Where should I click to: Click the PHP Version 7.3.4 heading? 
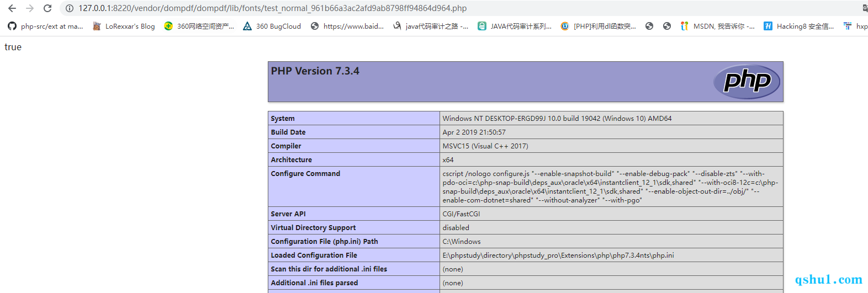(315, 71)
